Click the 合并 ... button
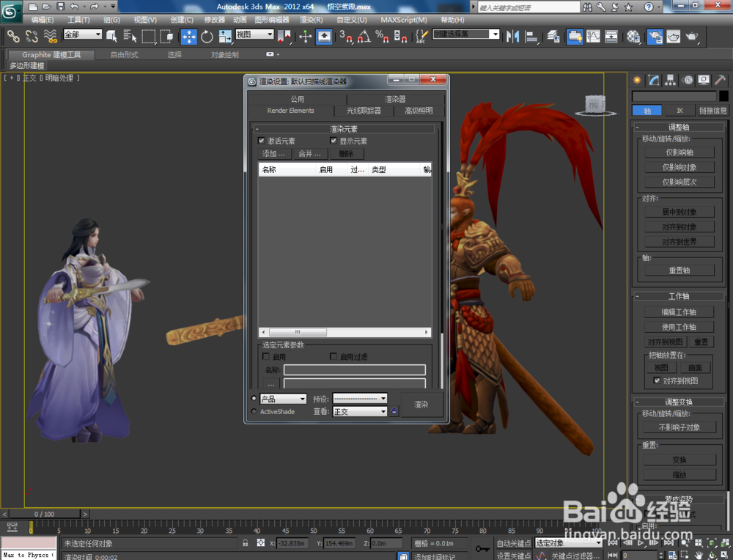733x560 pixels. click(x=310, y=153)
